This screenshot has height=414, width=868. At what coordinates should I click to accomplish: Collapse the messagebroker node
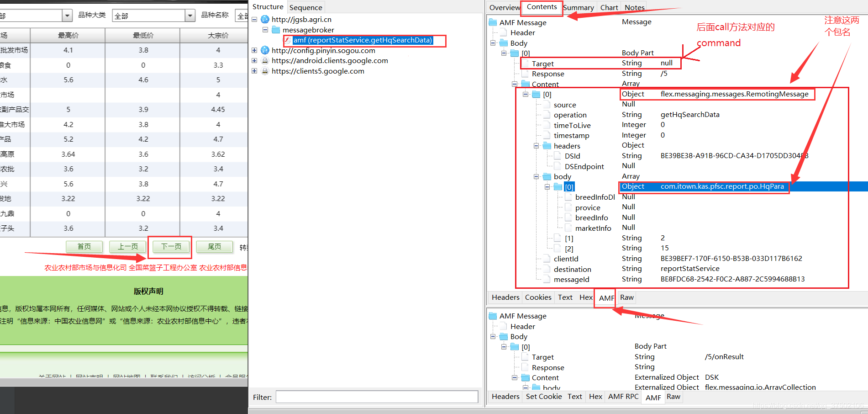(265, 30)
